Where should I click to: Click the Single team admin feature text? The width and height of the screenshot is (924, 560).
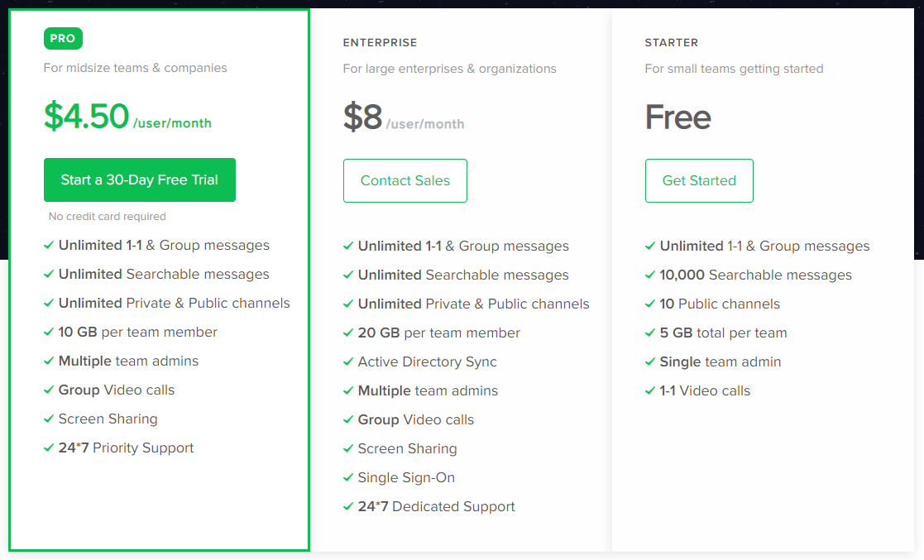[x=720, y=362]
